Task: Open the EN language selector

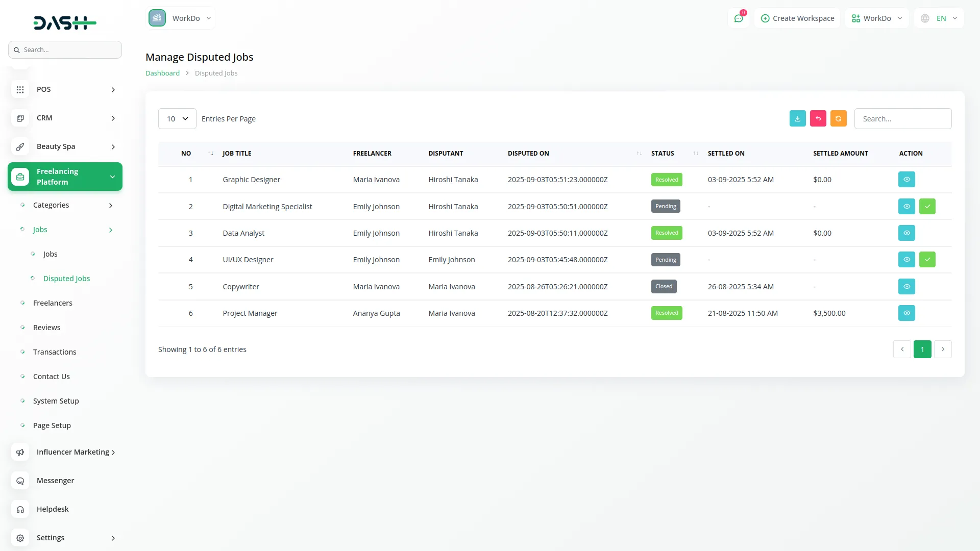Action: coord(939,18)
